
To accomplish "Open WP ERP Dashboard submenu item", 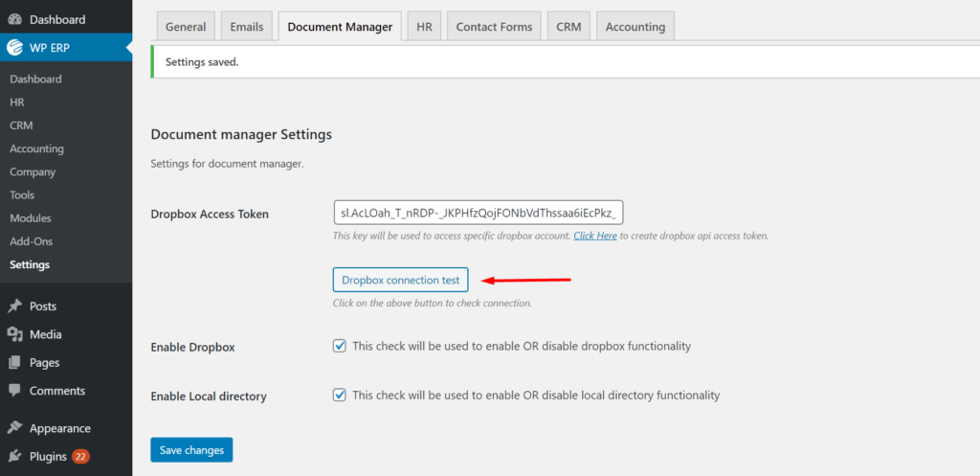I will click(x=35, y=79).
